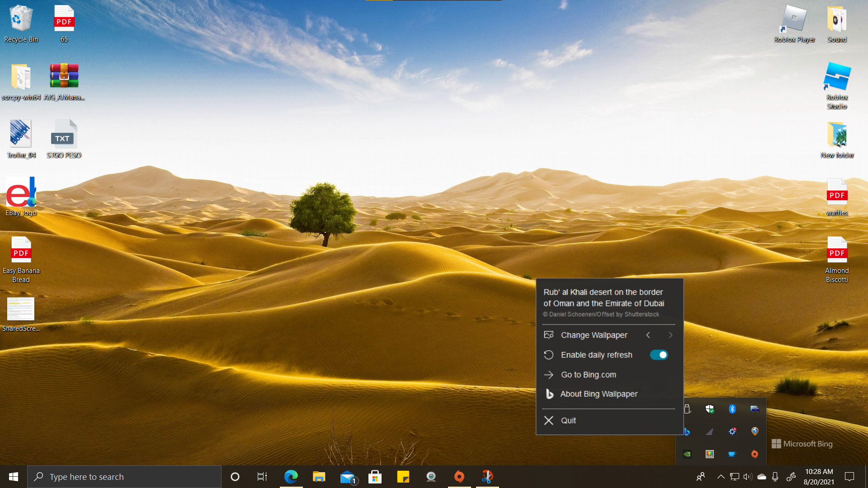The width and height of the screenshot is (868, 488).
Task: Click the game controller tray icon
Action: 755,409
